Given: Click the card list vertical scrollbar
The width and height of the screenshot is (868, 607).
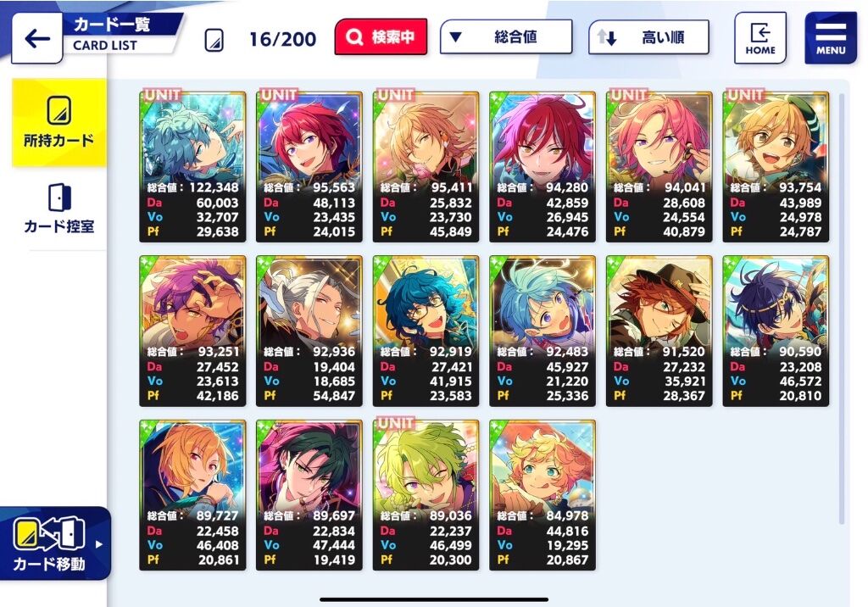Looking at the screenshot, I should click(x=842, y=309).
